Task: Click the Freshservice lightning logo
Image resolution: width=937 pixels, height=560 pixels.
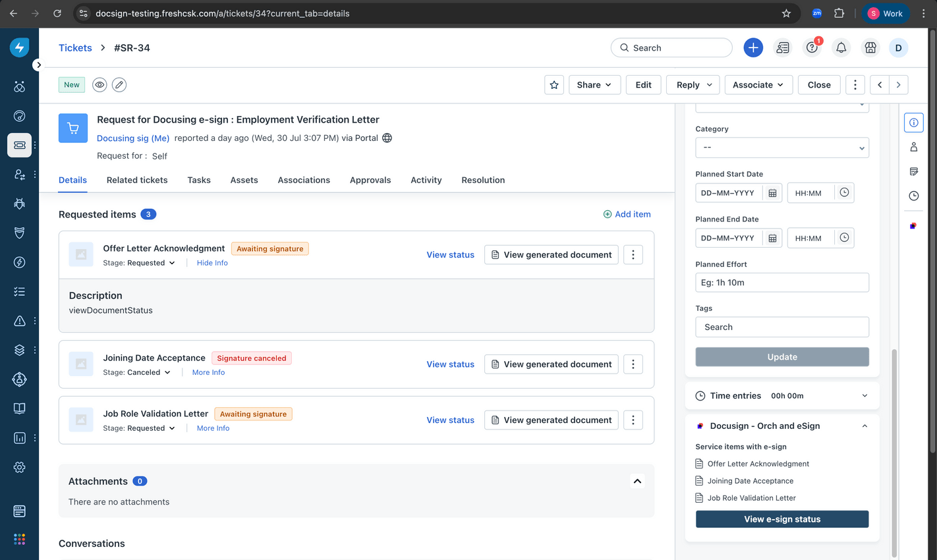Action: pos(20,47)
